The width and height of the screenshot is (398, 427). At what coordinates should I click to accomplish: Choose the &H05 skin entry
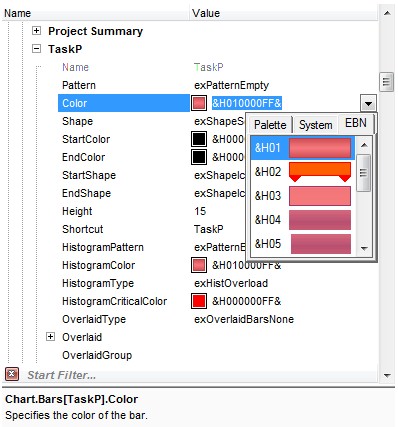click(x=303, y=244)
